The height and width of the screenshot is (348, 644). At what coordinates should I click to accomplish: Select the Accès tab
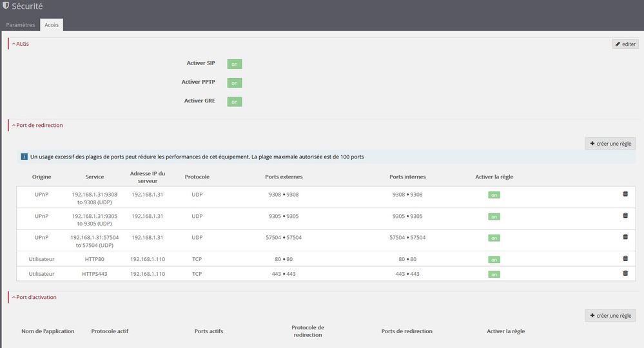point(52,25)
